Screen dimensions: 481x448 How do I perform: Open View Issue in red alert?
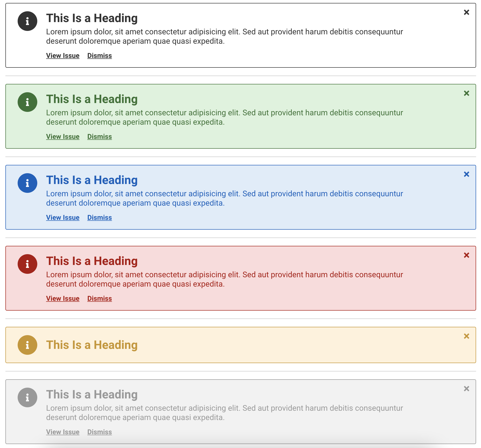click(63, 299)
